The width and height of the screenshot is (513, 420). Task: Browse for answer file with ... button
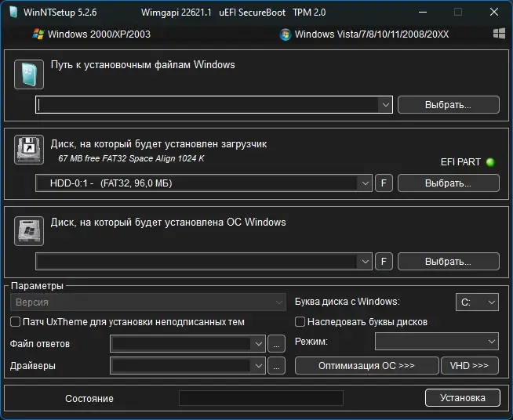pos(276,343)
